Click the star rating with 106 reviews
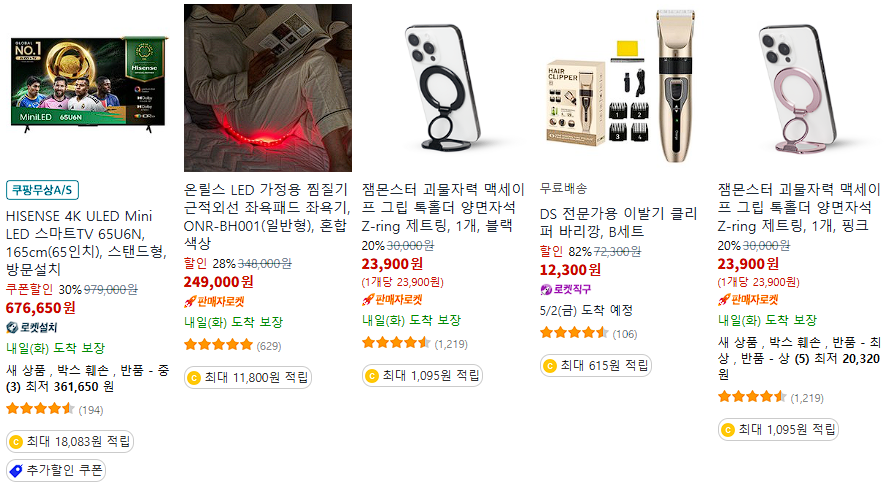This screenshot has height=482, width=896. [574, 332]
